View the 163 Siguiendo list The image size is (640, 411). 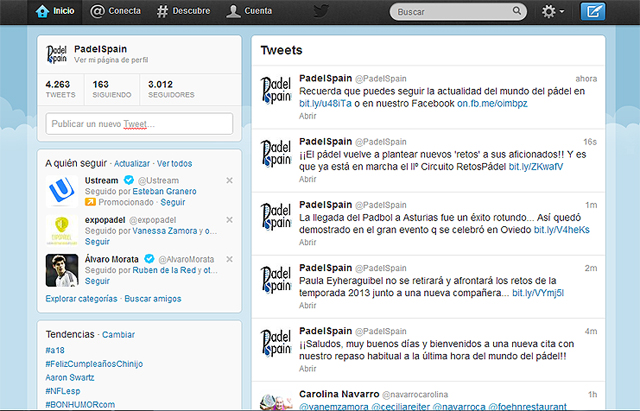(x=111, y=89)
